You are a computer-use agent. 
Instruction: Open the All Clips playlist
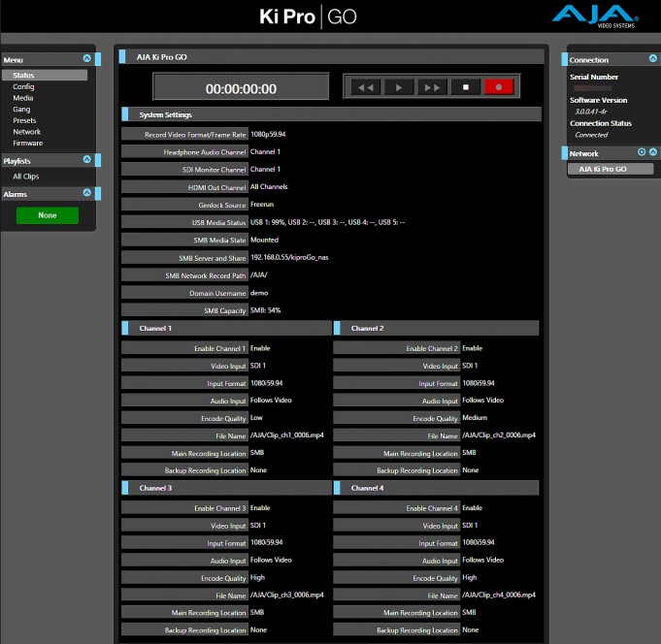(x=25, y=177)
